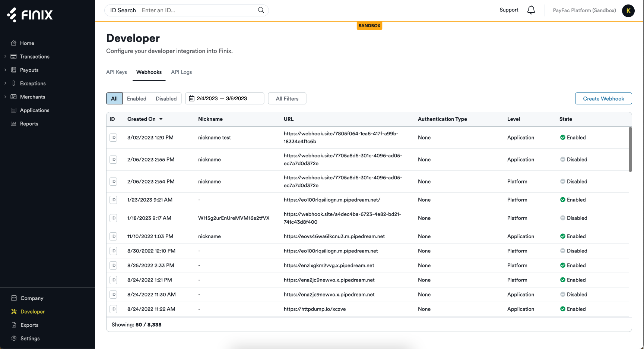Open notifications bell
This screenshot has width=644, height=349.
[x=531, y=10]
